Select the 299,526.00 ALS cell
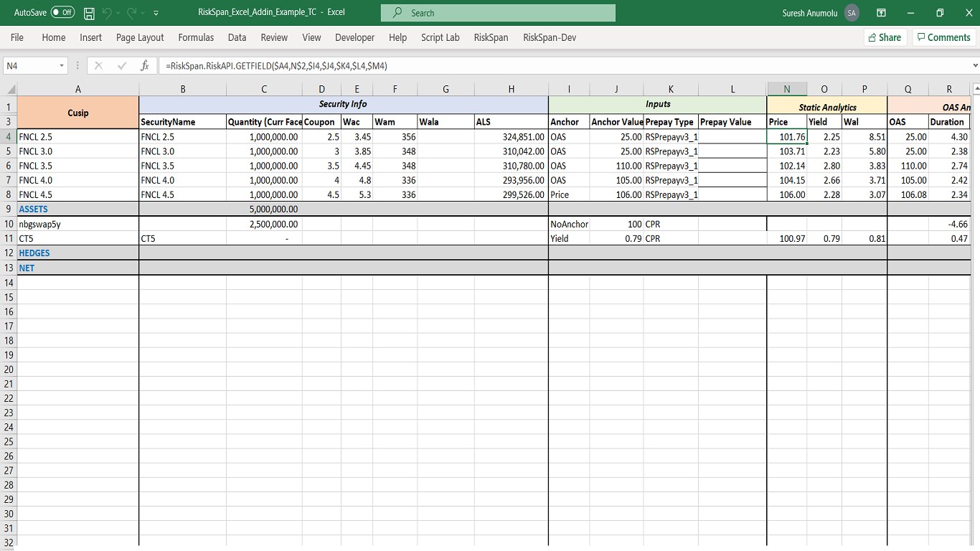This screenshot has height=551, width=980. click(512, 194)
